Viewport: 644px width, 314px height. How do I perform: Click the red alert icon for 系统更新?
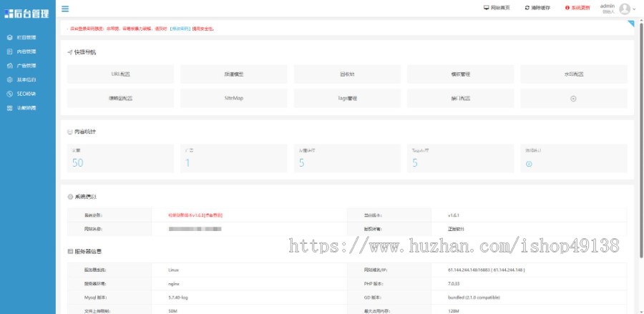(x=567, y=8)
